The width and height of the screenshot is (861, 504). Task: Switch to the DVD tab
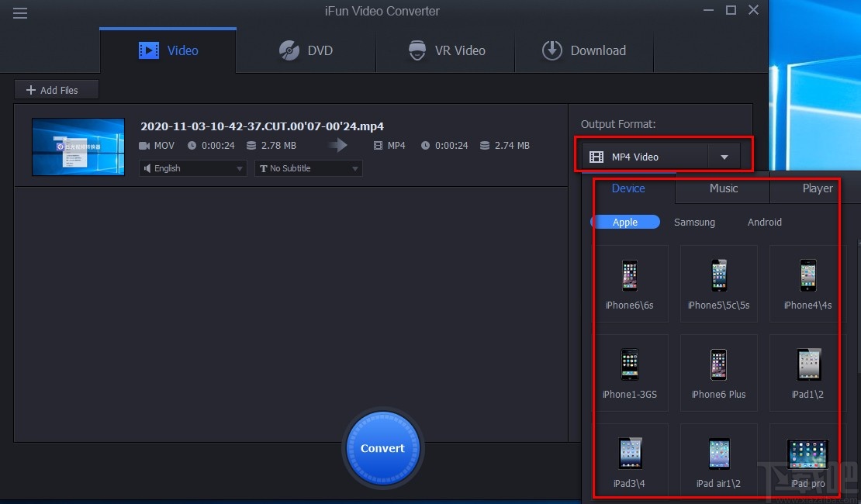point(306,50)
